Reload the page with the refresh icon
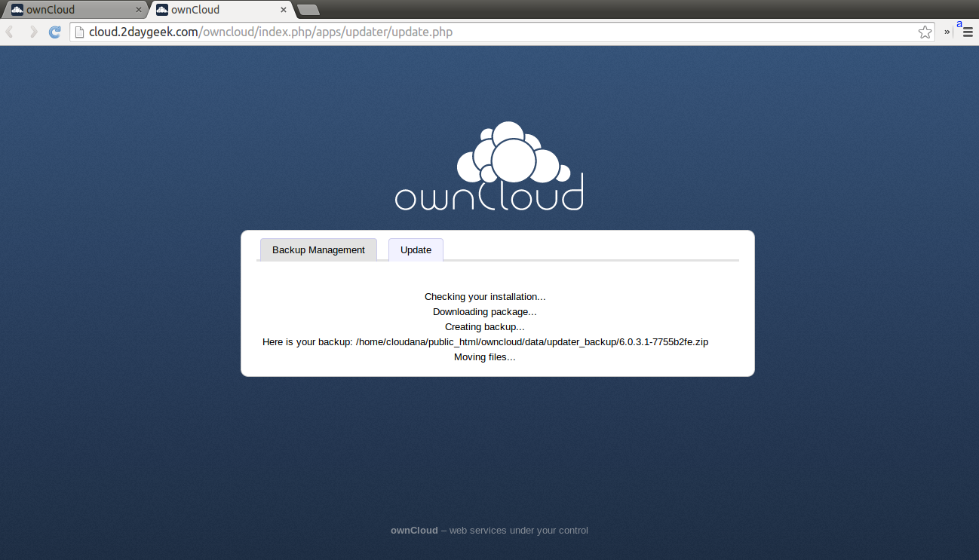The height and width of the screenshot is (560, 979). tap(54, 32)
